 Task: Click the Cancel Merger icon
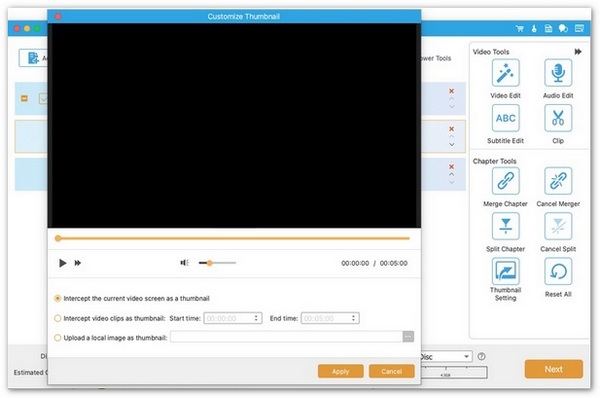pos(558,181)
